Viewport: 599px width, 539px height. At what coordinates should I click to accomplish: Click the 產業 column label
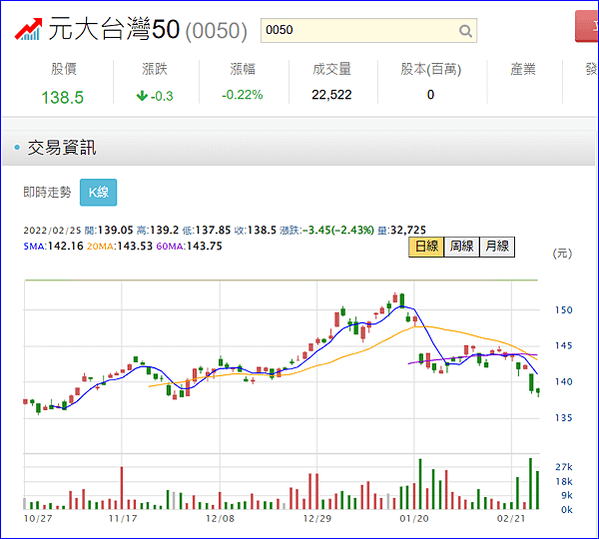(523, 69)
